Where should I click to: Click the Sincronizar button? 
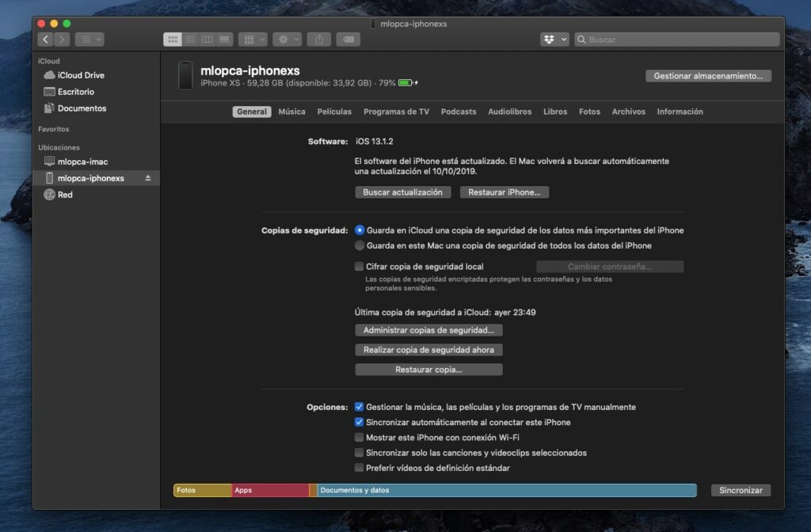tap(741, 490)
